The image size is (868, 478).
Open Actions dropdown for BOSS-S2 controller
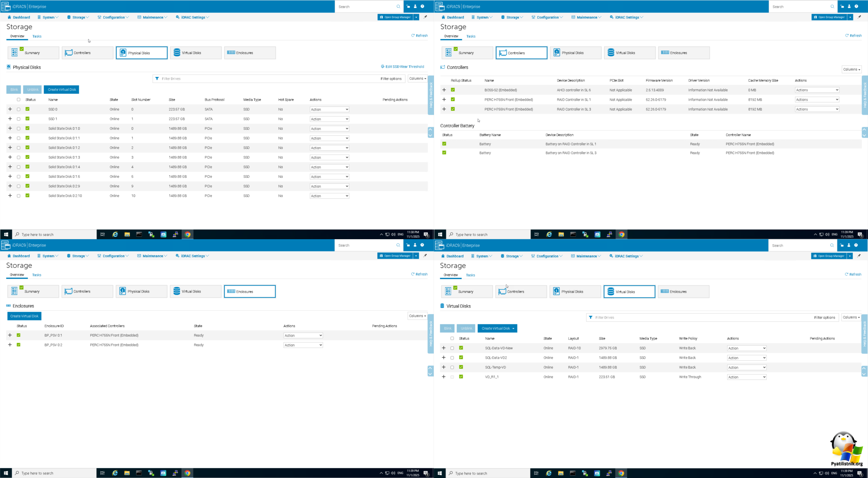(816, 90)
